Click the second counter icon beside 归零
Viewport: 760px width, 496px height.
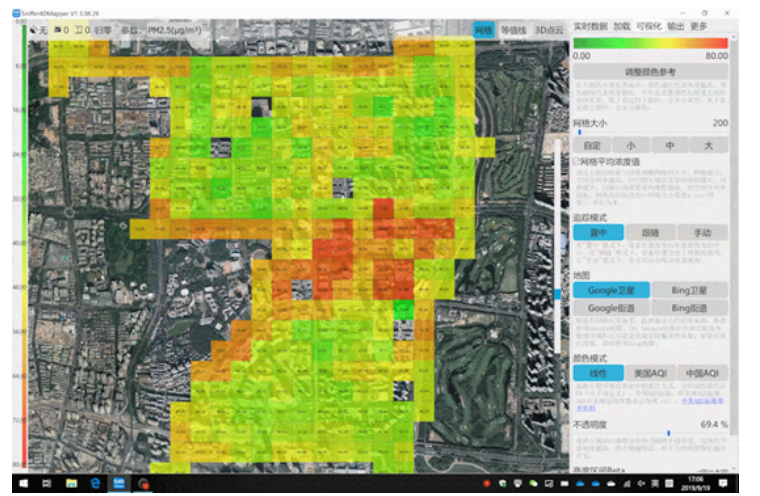[x=78, y=30]
